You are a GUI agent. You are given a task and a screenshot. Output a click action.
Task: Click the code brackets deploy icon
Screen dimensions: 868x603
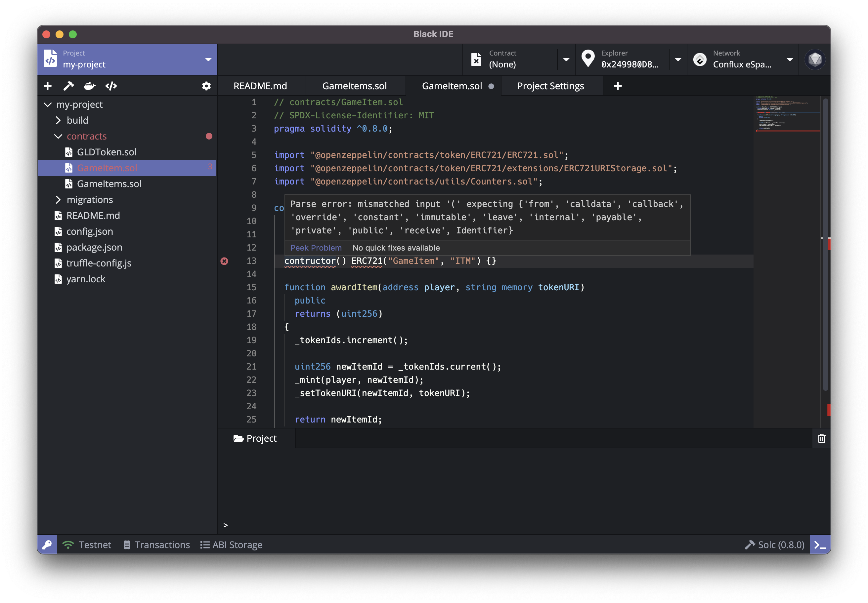(x=111, y=86)
